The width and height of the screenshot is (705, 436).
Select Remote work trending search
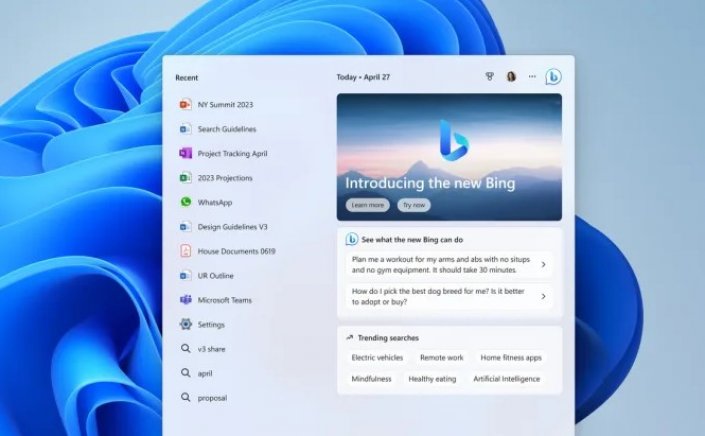(442, 358)
